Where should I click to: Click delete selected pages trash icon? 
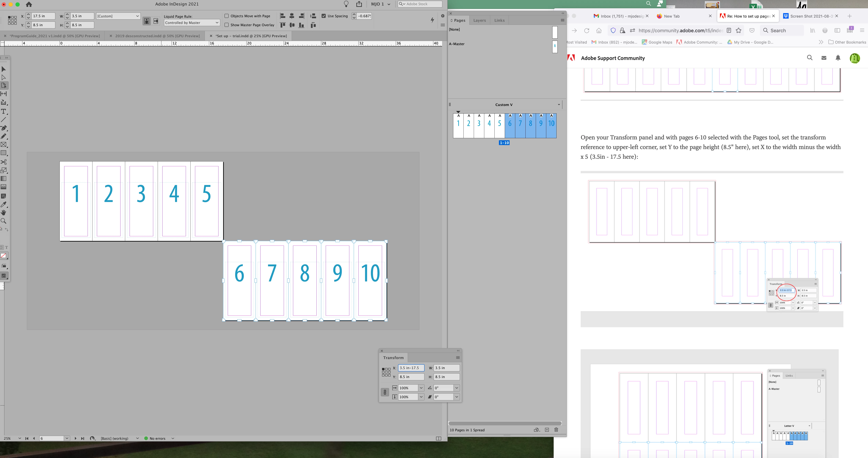[x=556, y=430]
